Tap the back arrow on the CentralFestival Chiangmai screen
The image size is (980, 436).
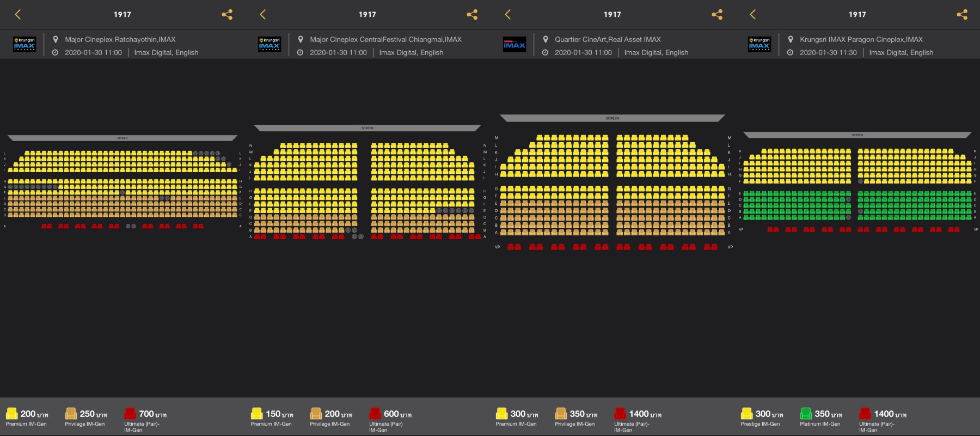(x=262, y=15)
